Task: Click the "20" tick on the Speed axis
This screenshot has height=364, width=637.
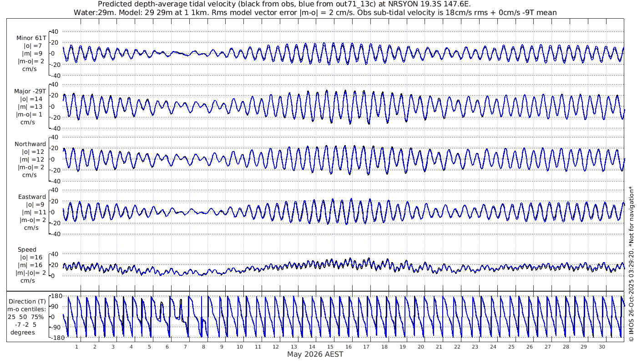Action: click(x=56, y=265)
